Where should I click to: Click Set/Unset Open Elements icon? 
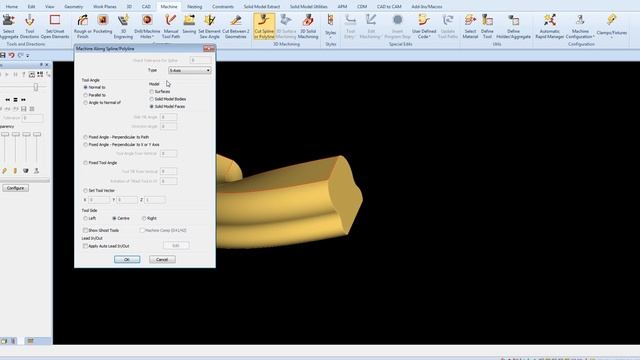click(55, 26)
